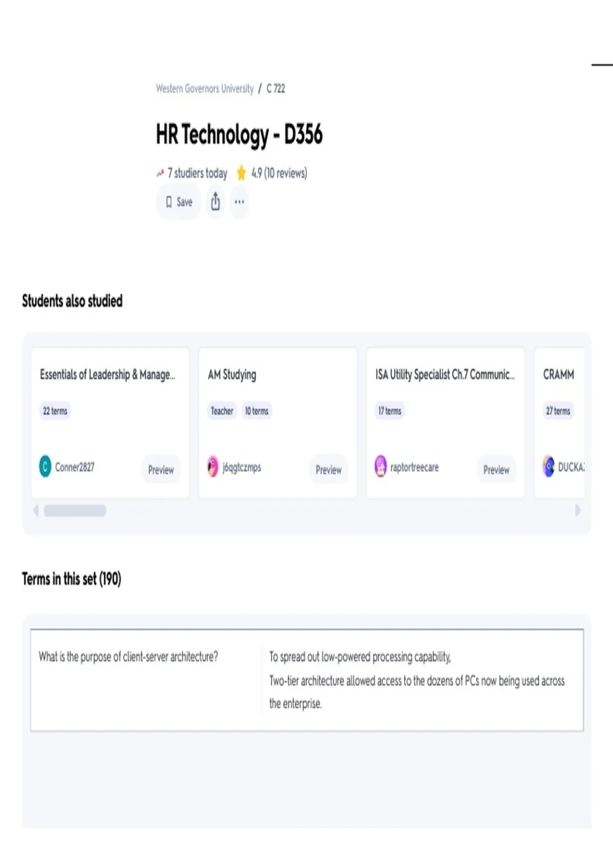Open the three-dots more options menu
The height and width of the screenshot is (868, 613).
click(239, 202)
